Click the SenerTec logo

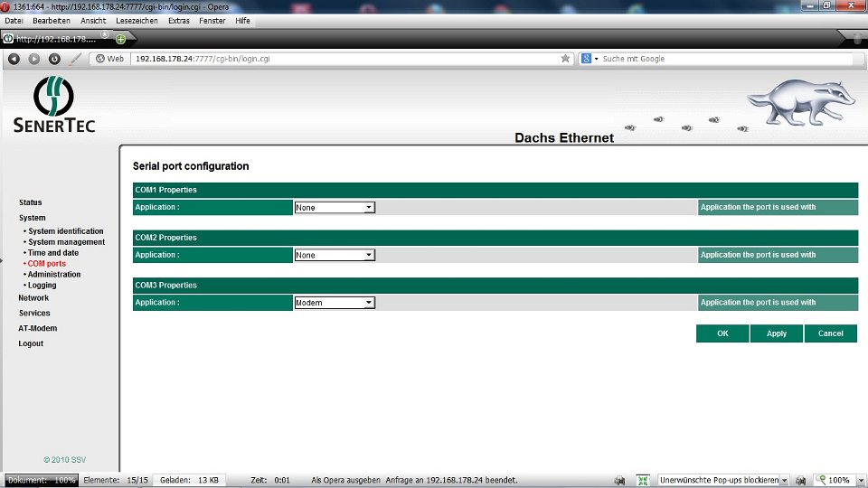(53, 105)
